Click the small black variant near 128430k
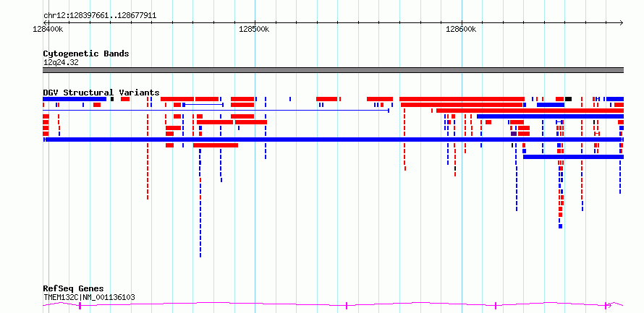This screenshot has width=644, height=313. click(x=112, y=99)
